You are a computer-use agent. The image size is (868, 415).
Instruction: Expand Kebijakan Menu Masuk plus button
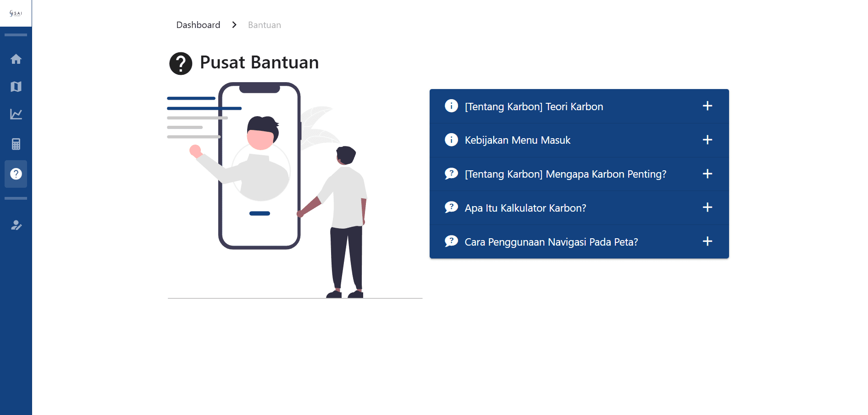pos(707,140)
